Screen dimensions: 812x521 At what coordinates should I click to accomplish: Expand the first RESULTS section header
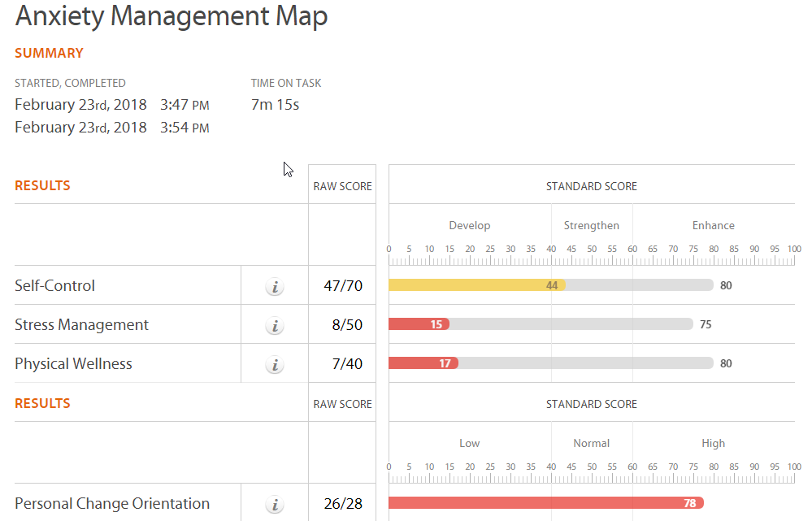click(42, 185)
